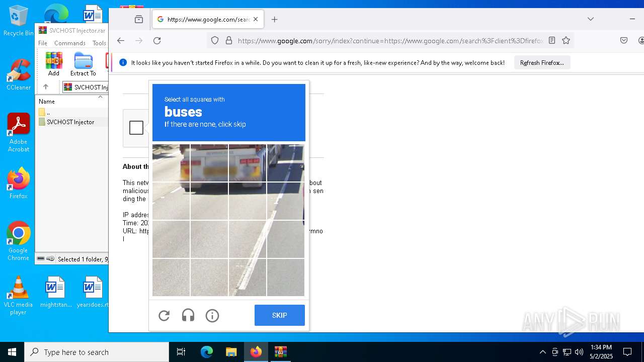Open notification center
644x362 pixels.
[627, 352]
